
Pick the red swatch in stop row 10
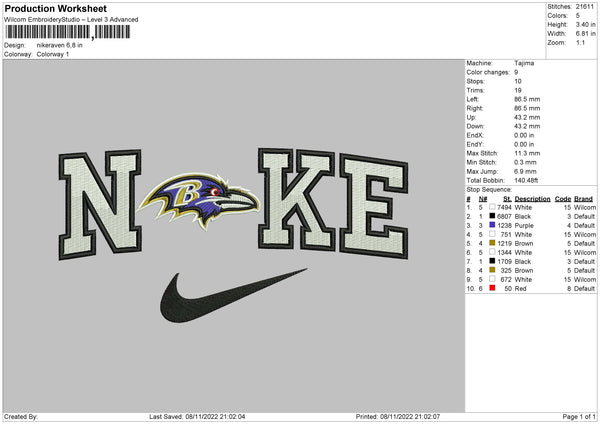[x=492, y=288]
